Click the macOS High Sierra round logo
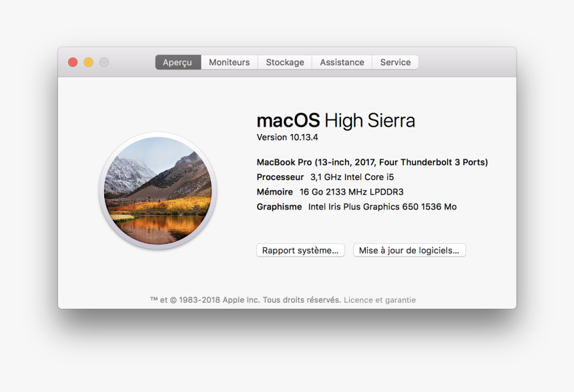This screenshot has height=392, width=574. [158, 191]
